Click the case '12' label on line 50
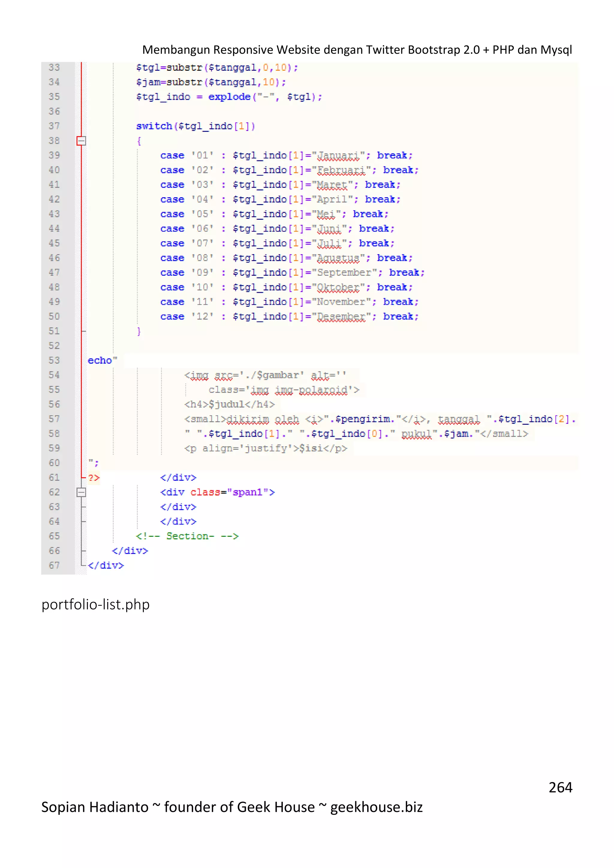 pyautogui.click(x=187, y=317)
